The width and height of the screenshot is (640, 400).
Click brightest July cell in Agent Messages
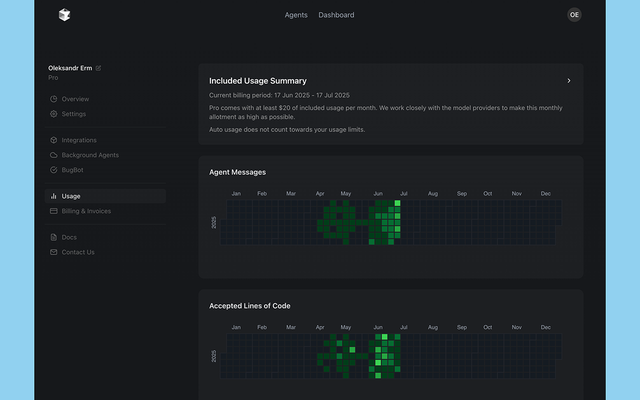point(398,203)
